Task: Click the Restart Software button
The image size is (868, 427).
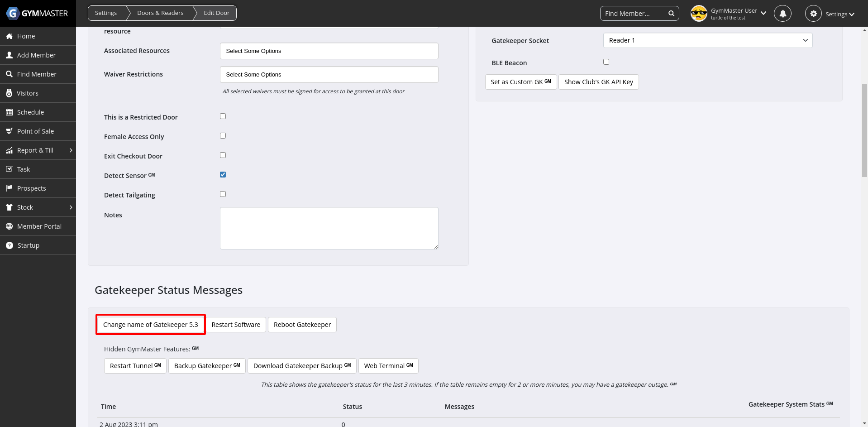Action: pos(236,325)
